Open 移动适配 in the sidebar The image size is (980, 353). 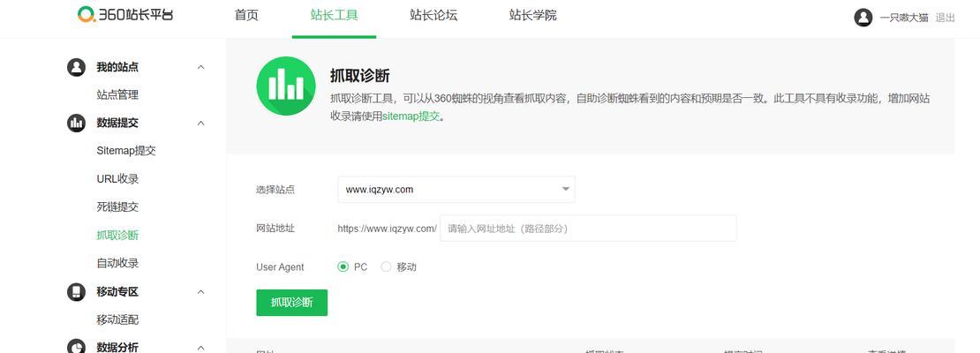tap(117, 319)
